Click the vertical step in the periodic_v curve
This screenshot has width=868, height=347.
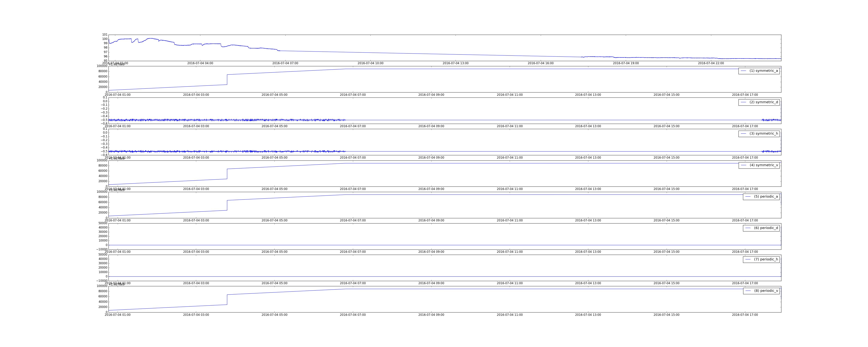[227, 300]
